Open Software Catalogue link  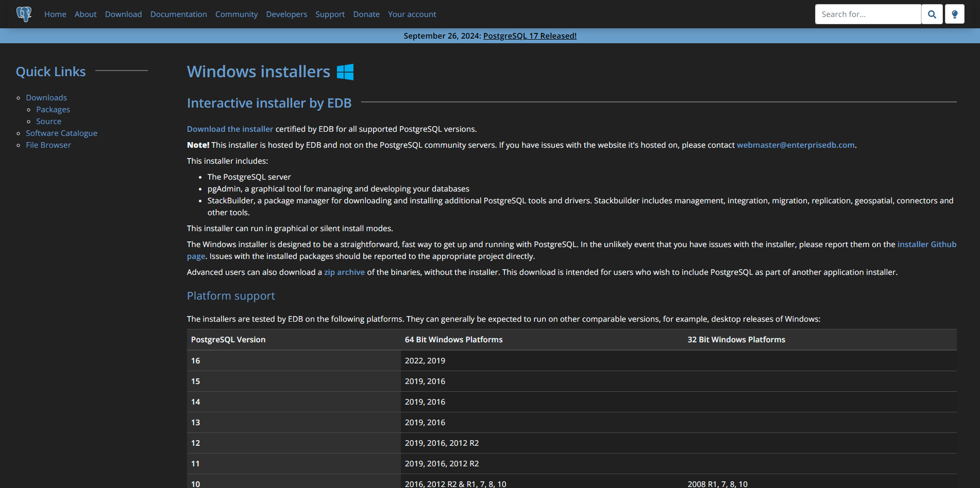(62, 133)
